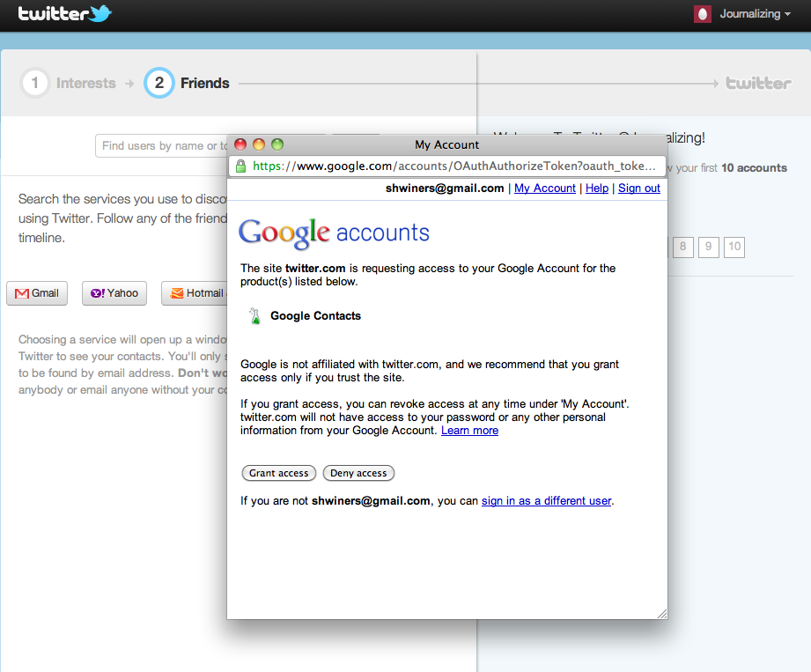This screenshot has width=811, height=672.
Task: Click the Grant access button
Action: 279,473
